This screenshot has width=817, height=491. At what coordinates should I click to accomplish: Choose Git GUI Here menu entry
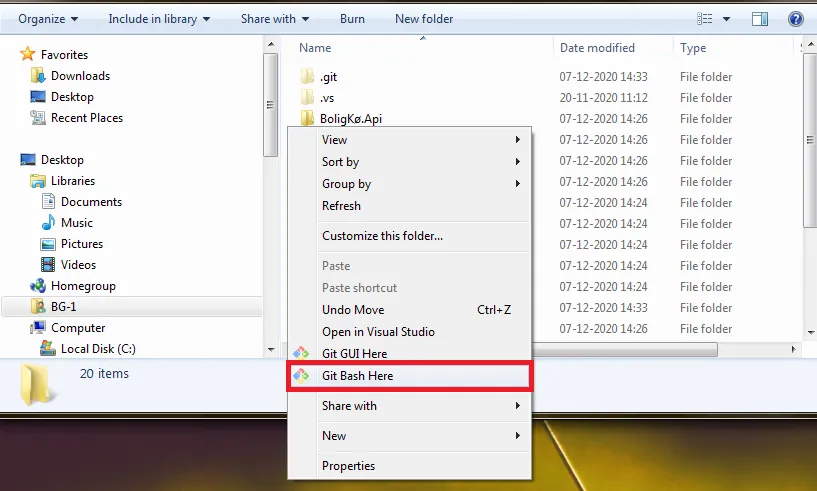pos(409,353)
